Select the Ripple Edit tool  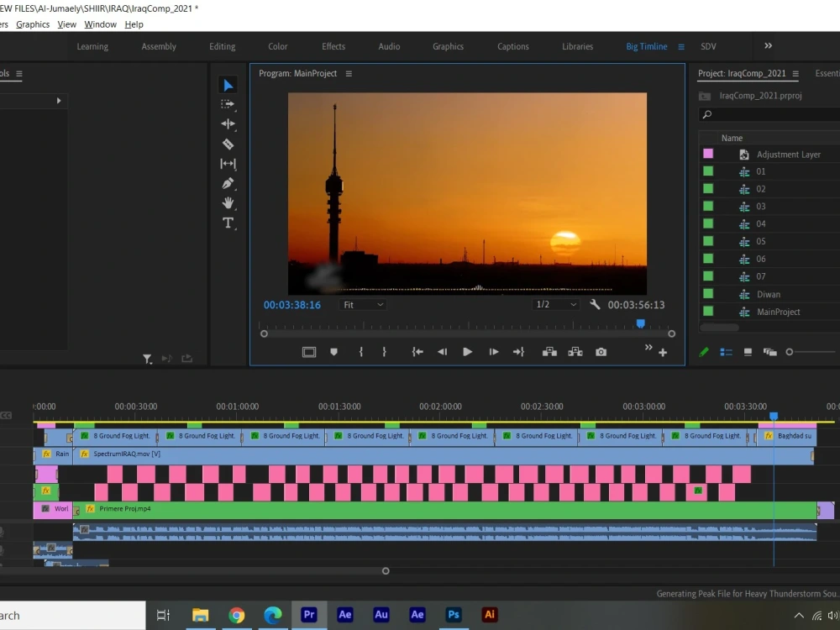pyautogui.click(x=228, y=124)
